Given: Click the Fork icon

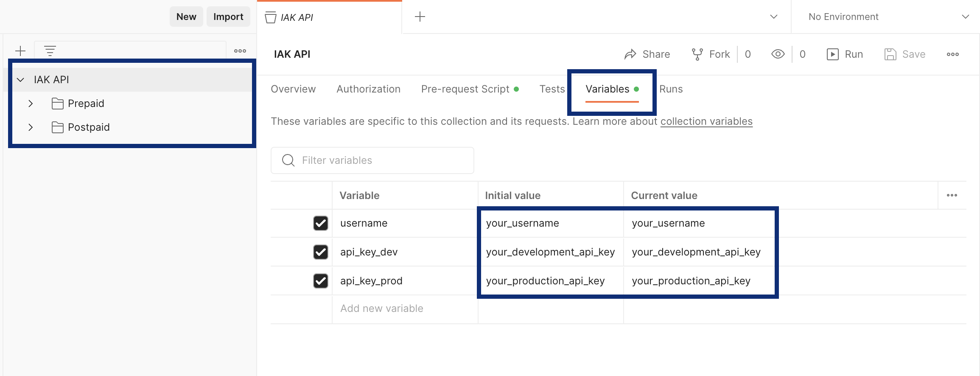Looking at the screenshot, I should [697, 54].
